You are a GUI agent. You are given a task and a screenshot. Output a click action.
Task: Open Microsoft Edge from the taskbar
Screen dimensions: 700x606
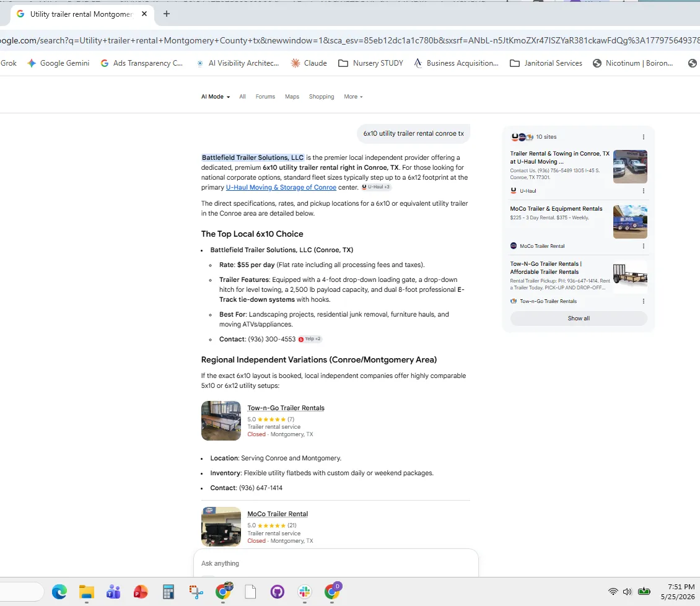(59, 592)
